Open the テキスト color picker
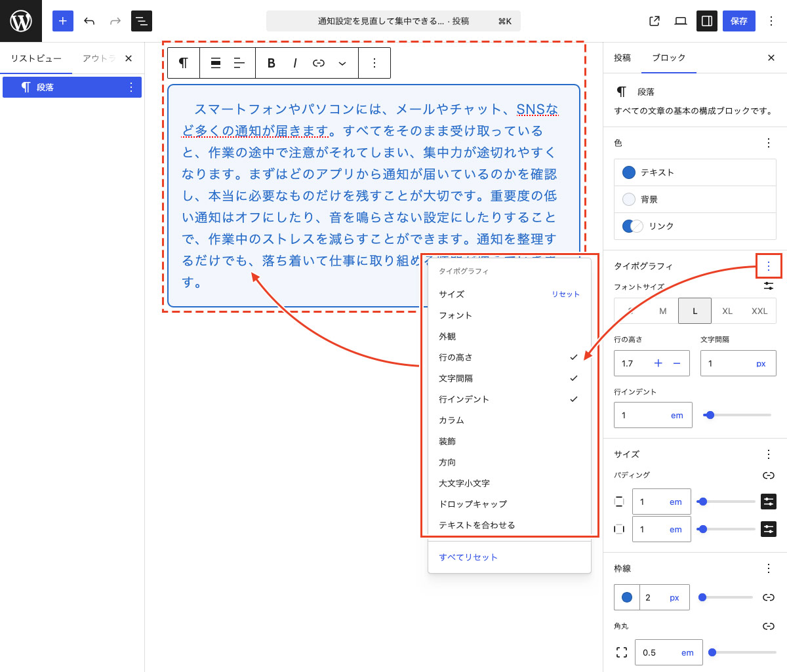The height and width of the screenshot is (672, 787). [695, 172]
